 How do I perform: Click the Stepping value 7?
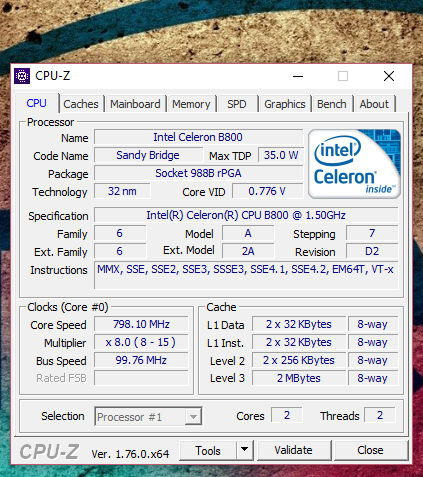point(372,233)
